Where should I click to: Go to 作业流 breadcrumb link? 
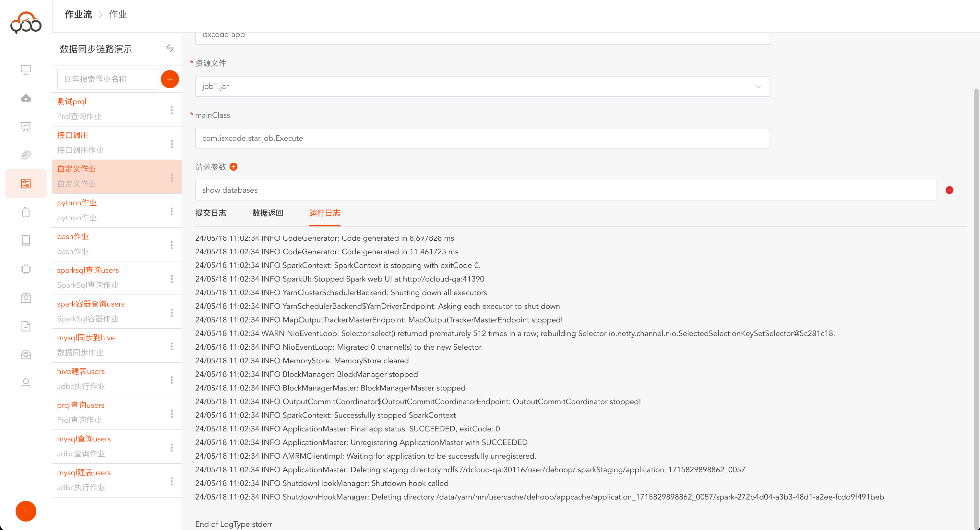tap(78, 15)
